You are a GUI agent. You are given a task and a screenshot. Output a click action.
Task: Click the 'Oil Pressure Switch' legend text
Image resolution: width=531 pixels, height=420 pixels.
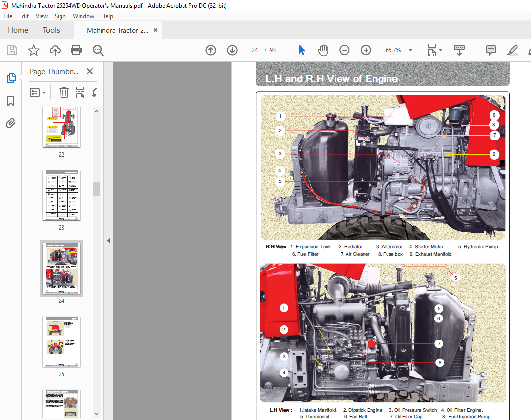tap(415, 410)
